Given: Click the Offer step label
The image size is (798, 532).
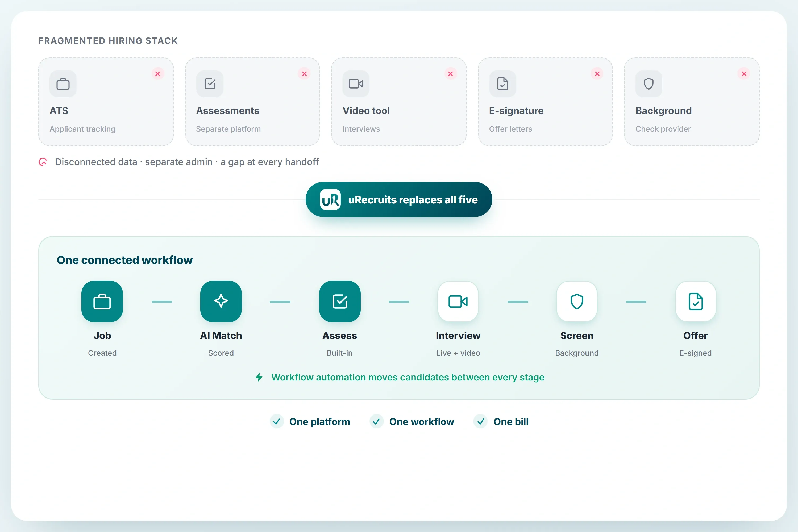Looking at the screenshot, I should 696,336.
